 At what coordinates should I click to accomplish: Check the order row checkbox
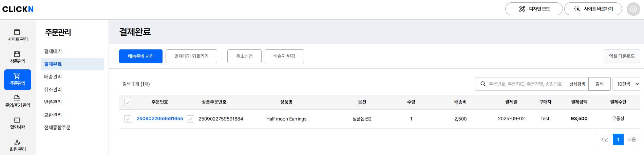pyautogui.click(x=128, y=119)
